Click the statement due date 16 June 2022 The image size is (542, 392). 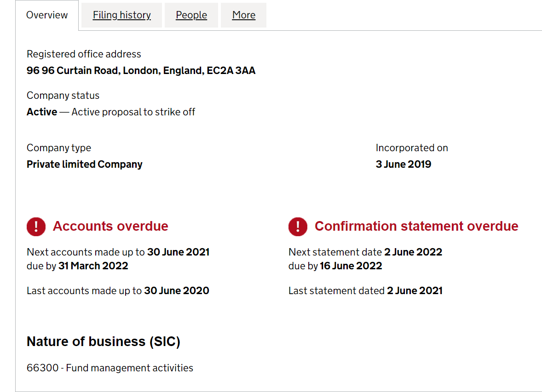(x=351, y=266)
